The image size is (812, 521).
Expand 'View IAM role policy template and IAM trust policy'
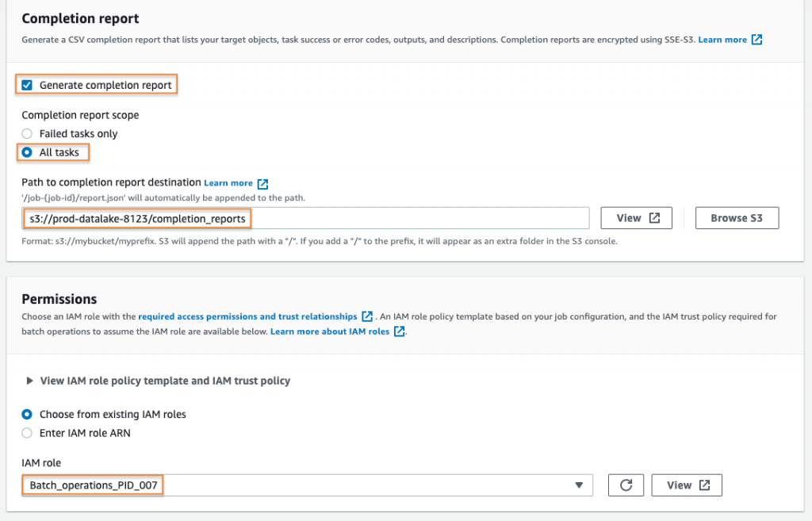[159, 381]
